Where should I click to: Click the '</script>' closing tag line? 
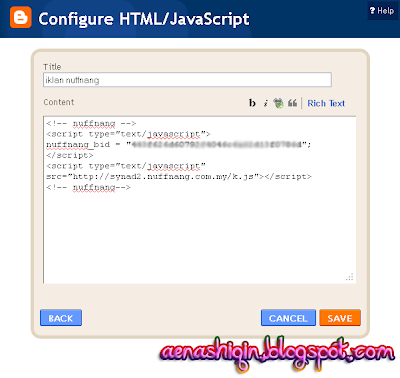click(70, 155)
